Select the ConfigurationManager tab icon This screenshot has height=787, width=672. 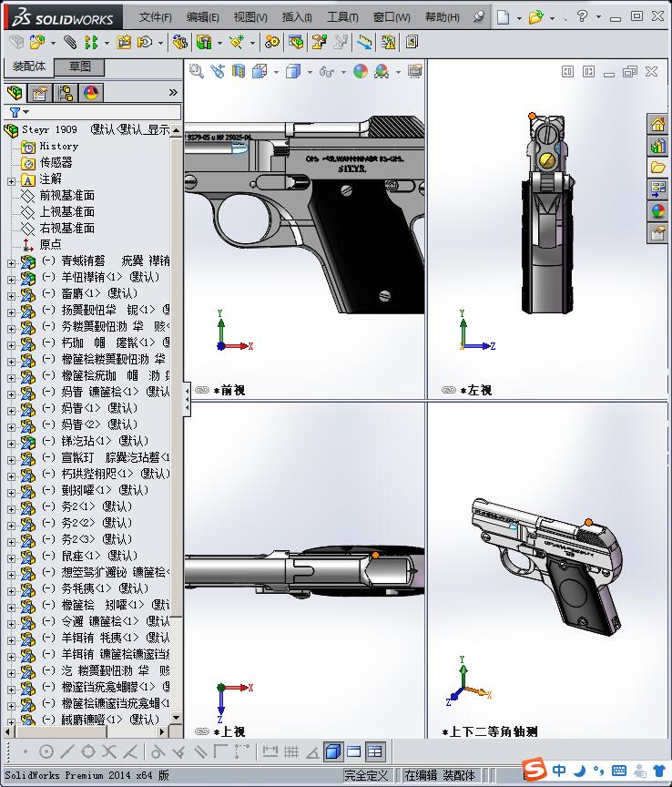[x=66, y=92]
